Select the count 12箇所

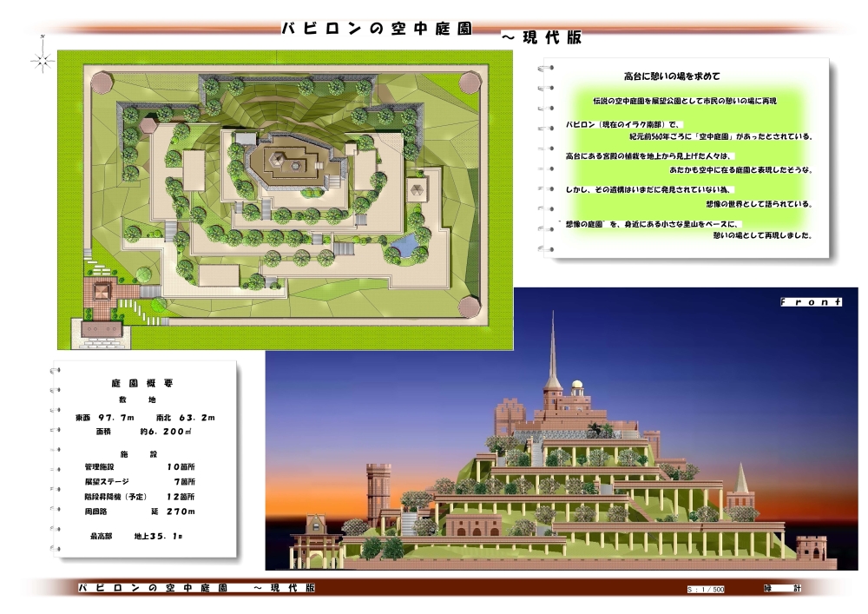click(x=181, y=497)
